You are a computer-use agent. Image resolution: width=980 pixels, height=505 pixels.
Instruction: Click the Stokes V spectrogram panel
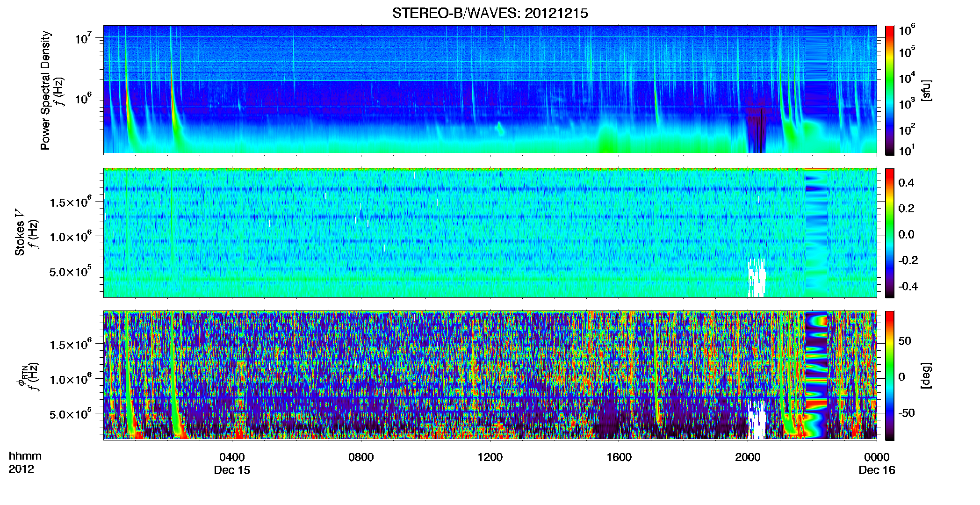tap(490, 232)
